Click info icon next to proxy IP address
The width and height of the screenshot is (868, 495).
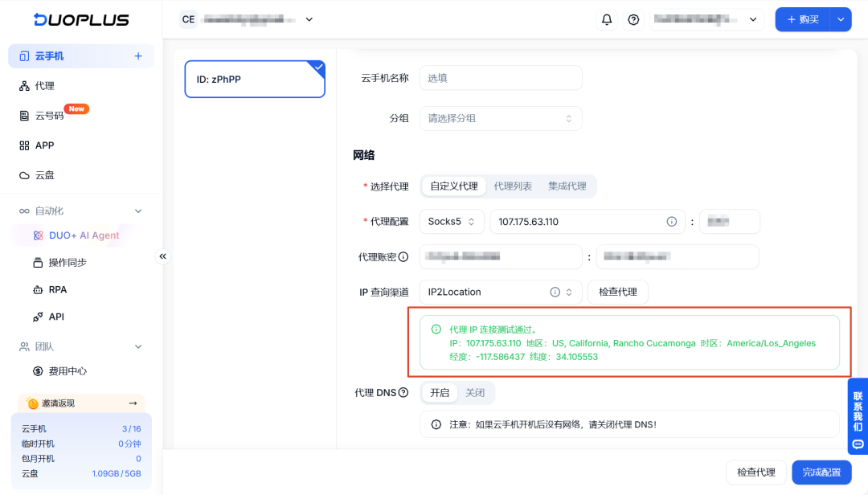coord(671,222)
